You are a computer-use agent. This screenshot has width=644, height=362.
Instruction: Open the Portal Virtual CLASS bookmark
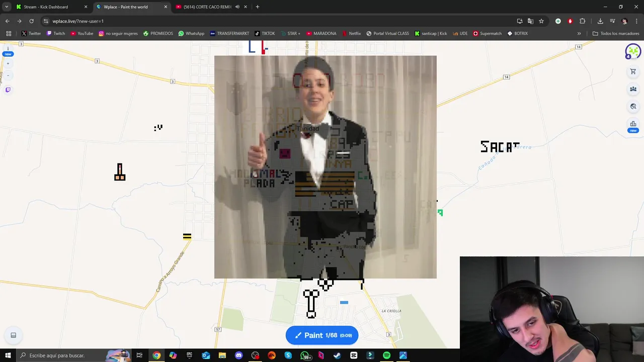tap(387, 34)
